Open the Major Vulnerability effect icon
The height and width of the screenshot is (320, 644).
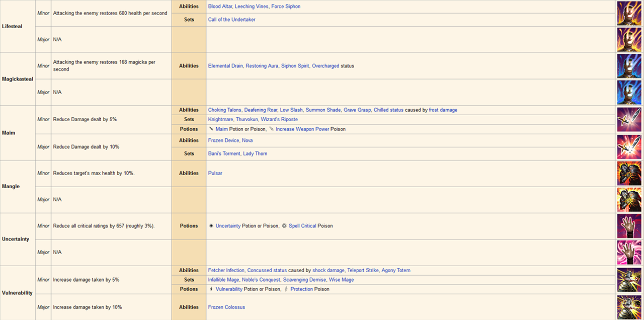(629, 307)
